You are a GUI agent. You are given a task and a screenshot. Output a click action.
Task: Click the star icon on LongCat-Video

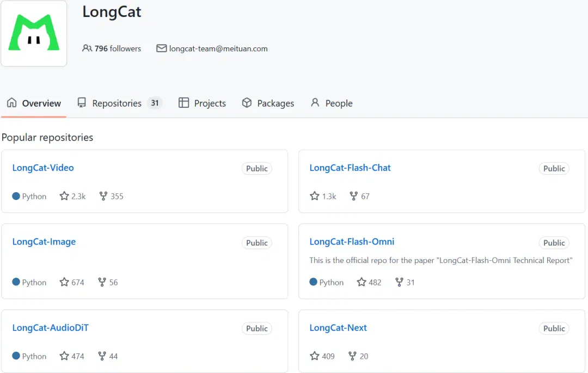[64, 196]
